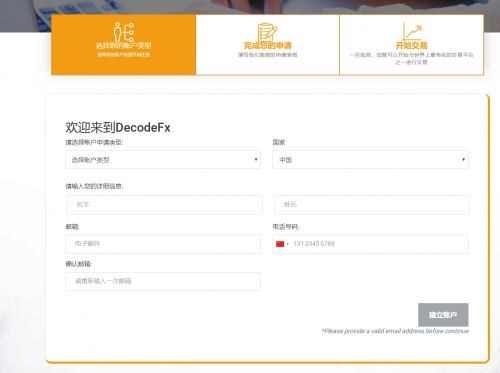Screen dimensions: 500x373
Task: Click the clipboard application form icon
Action: (267, 32)
